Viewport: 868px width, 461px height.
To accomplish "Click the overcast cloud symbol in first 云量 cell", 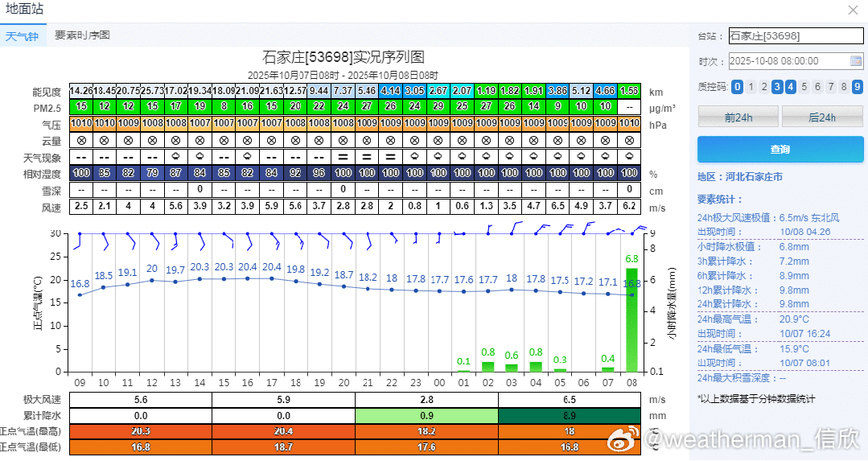I will tap(80, 139).
